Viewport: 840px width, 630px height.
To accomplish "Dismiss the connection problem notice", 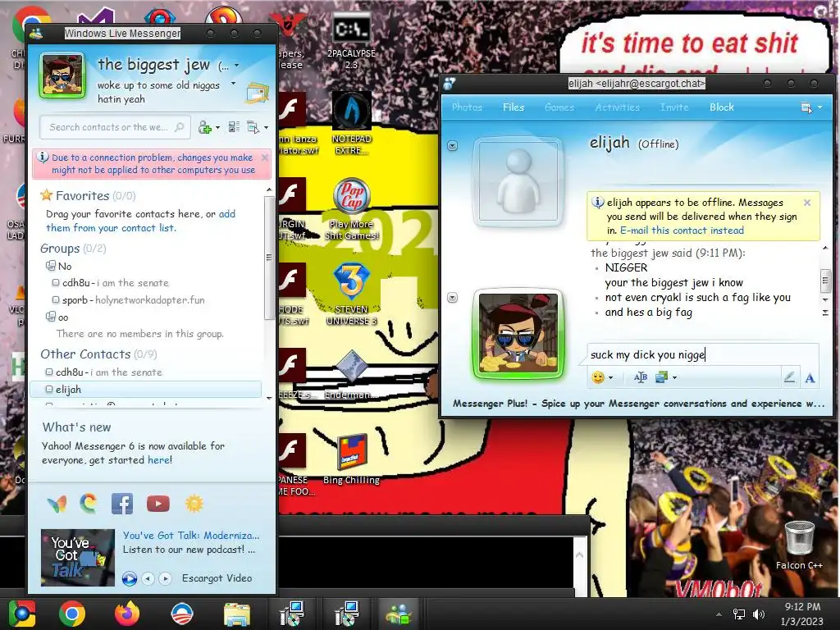I will (265, 157).
